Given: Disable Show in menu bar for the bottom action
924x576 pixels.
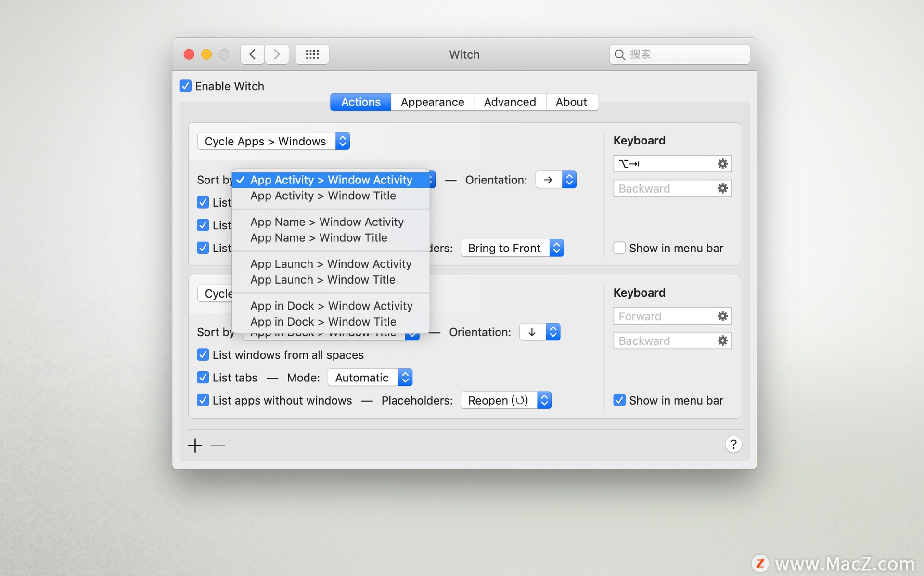Looking at the screenshot, I should coord(619,400).
